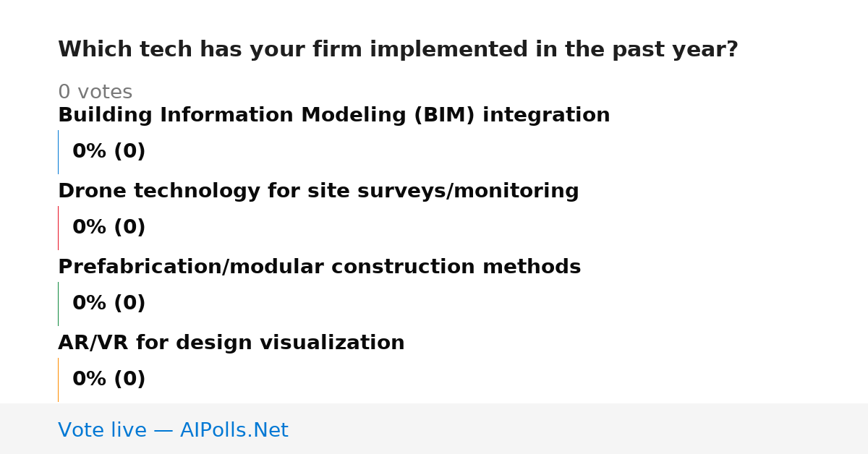Click the 0% (0) result under Prefabrication methods
Image resolution: width=868 pixels, height=454 pixels.
pyautogui.click(x=109, y=304)
